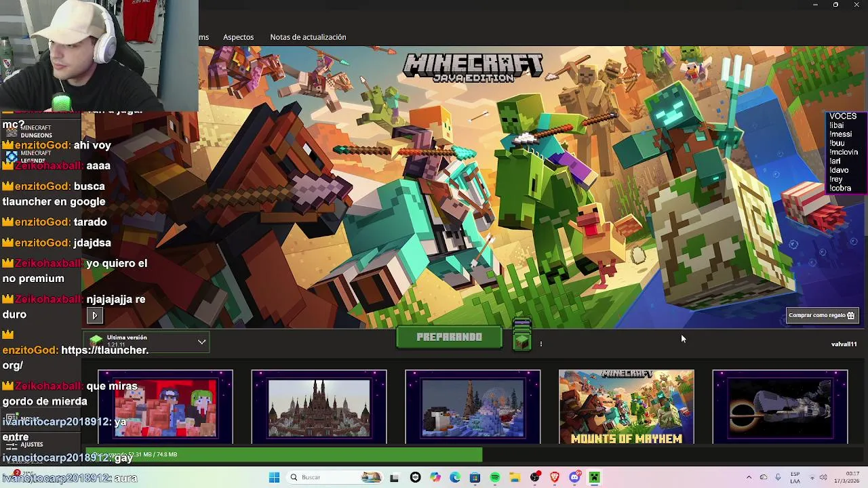Click the !cobra voice command text
Viewport: 868px width, 488px height.
pyautogui.click(x=840, y=188)
